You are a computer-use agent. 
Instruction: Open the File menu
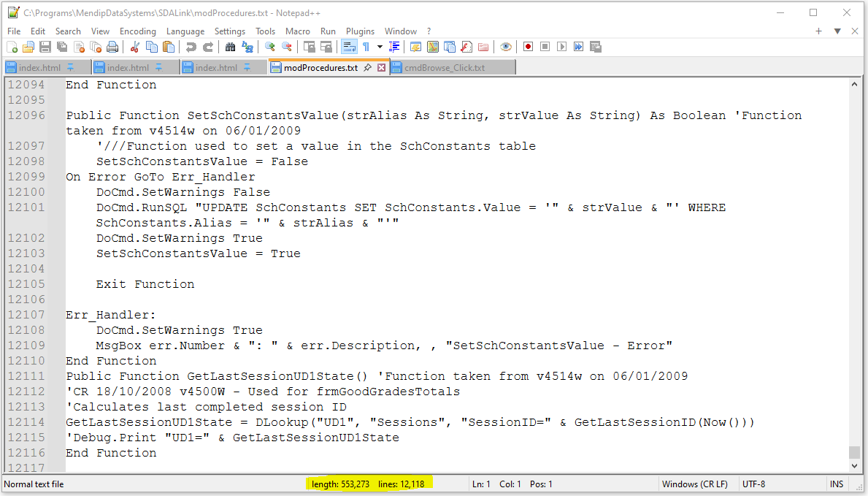pos(14,31)
